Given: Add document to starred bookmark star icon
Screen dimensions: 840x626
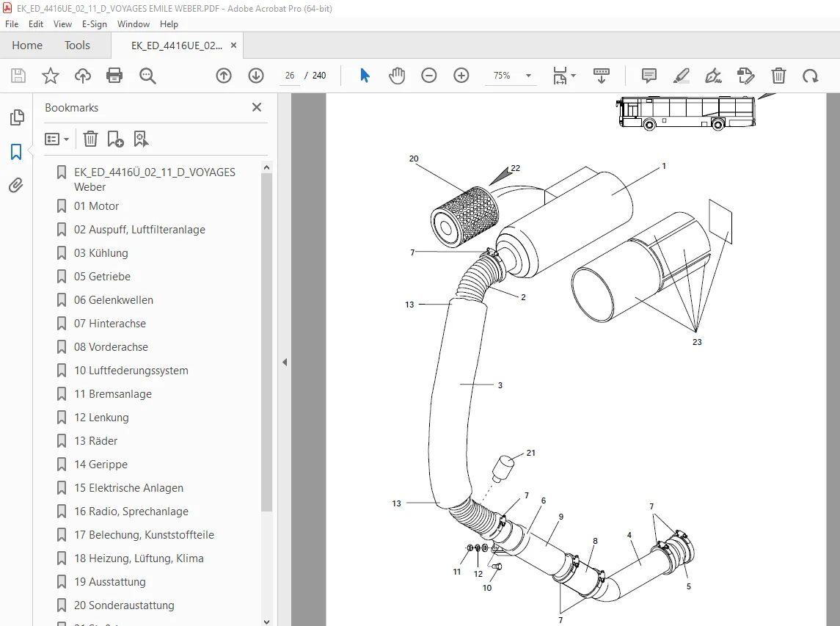Looking at the screenshot, I should (x=51, y=76).
